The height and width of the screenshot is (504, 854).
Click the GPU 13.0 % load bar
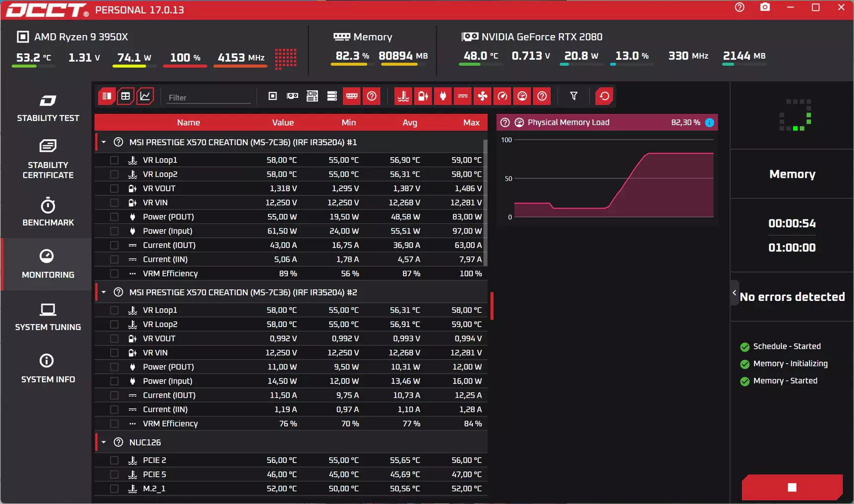pos(631,64)
